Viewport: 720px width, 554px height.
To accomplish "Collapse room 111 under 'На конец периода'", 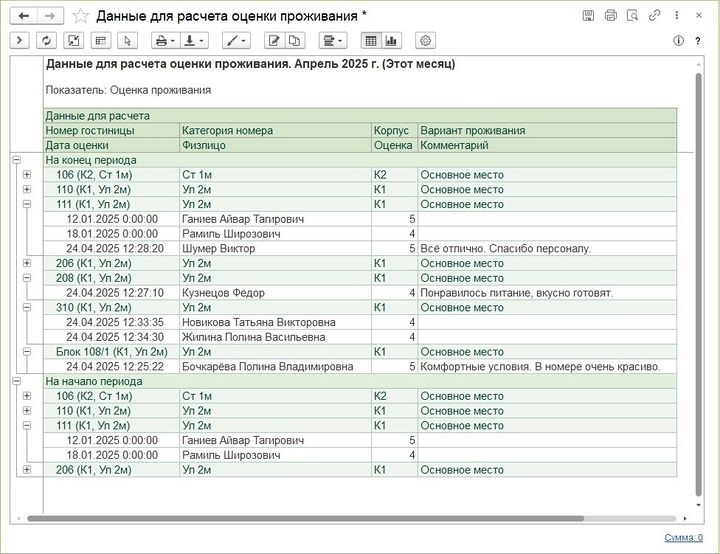I will coord(27,204).
